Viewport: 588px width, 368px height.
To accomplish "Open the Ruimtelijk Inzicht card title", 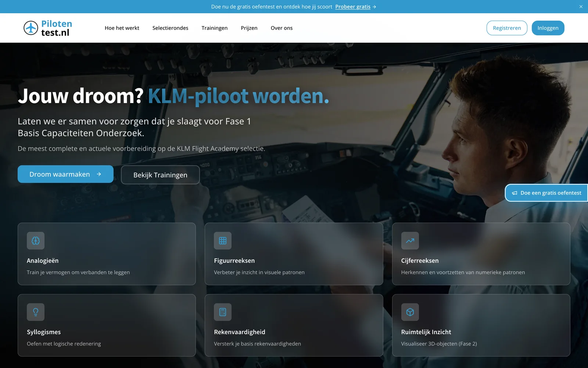I will [x=426, y=332].
